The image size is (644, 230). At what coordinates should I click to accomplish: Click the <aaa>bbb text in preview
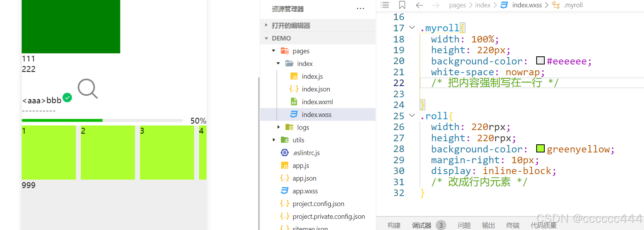42,101
